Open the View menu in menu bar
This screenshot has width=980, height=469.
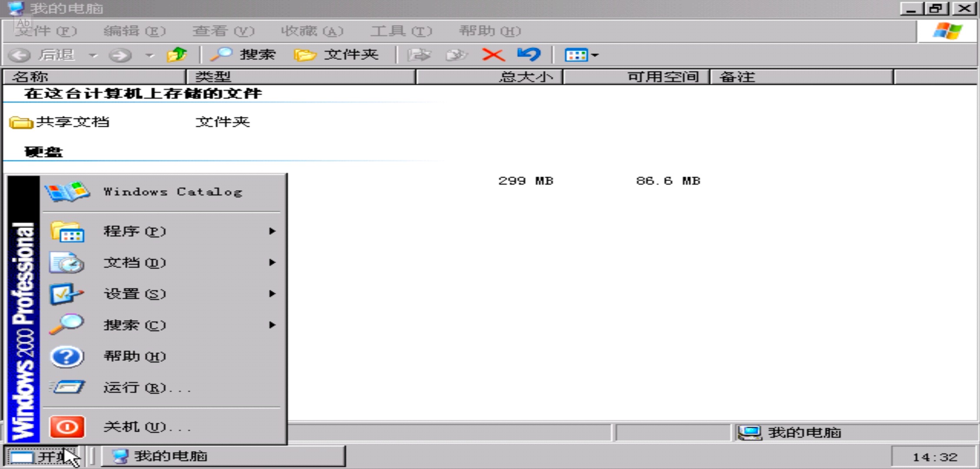223,31
